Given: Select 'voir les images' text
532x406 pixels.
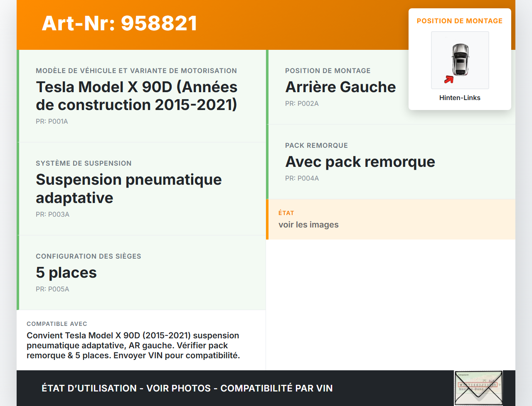Looking at the screenshot, I should pos(308,225).
